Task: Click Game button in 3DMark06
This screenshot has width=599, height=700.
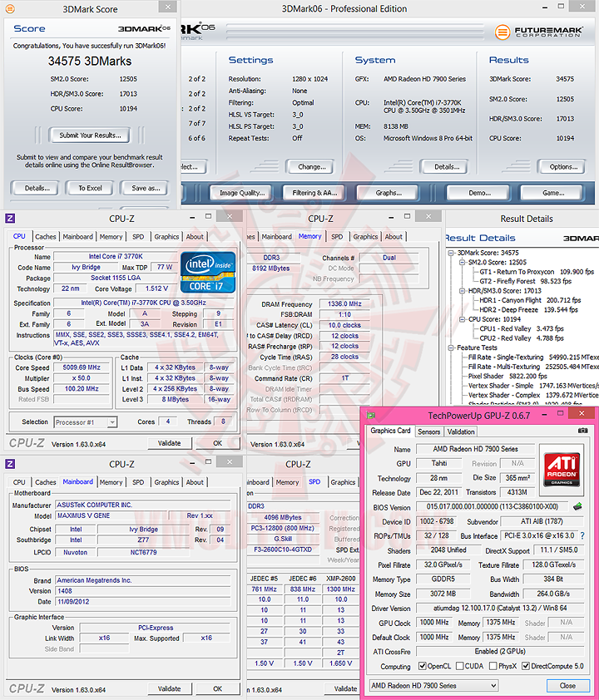Action: (x=553, y=193)
